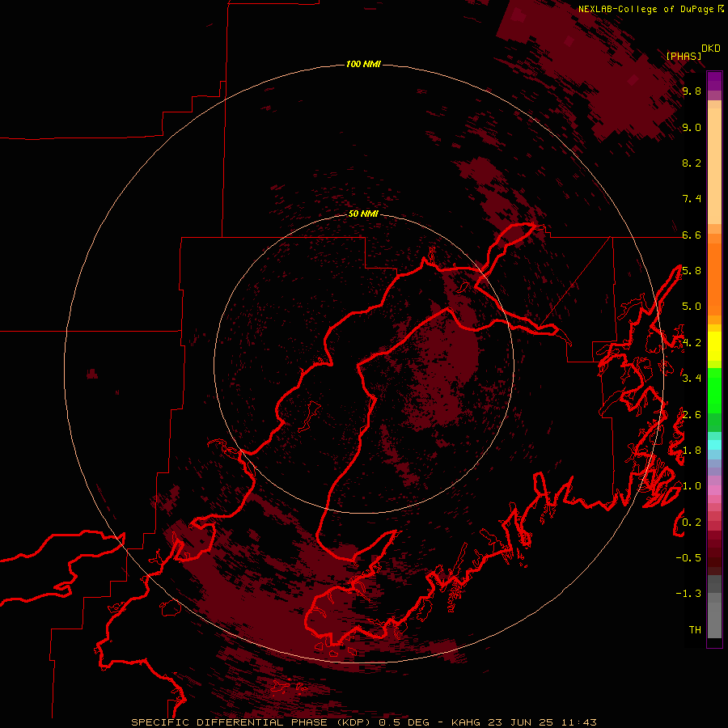Click the 8.2 legend value
This screenshot has width=728, height=728.
tap(692, 163)
